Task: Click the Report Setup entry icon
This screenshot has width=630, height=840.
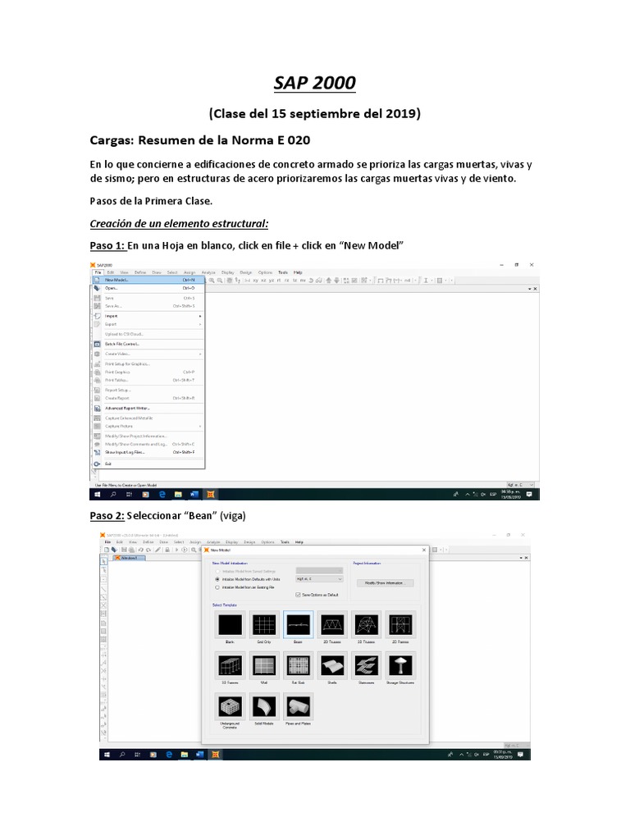Action: tap(97, 390)
